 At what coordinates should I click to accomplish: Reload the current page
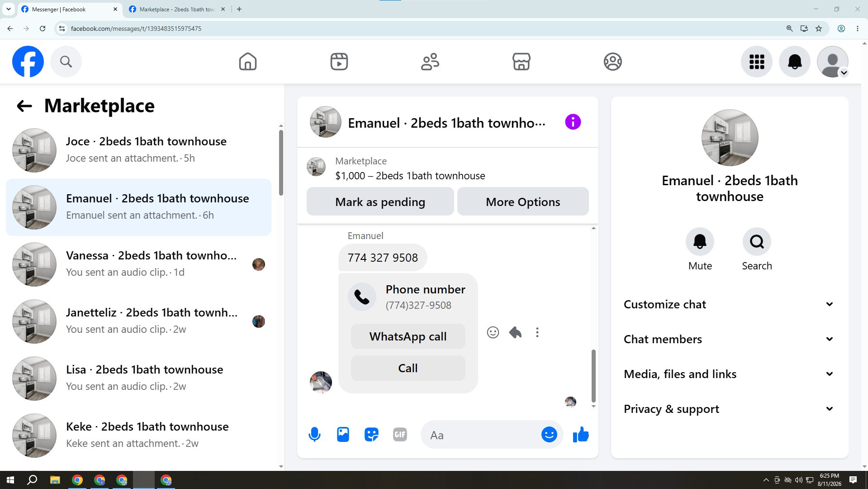pos(43,29)
